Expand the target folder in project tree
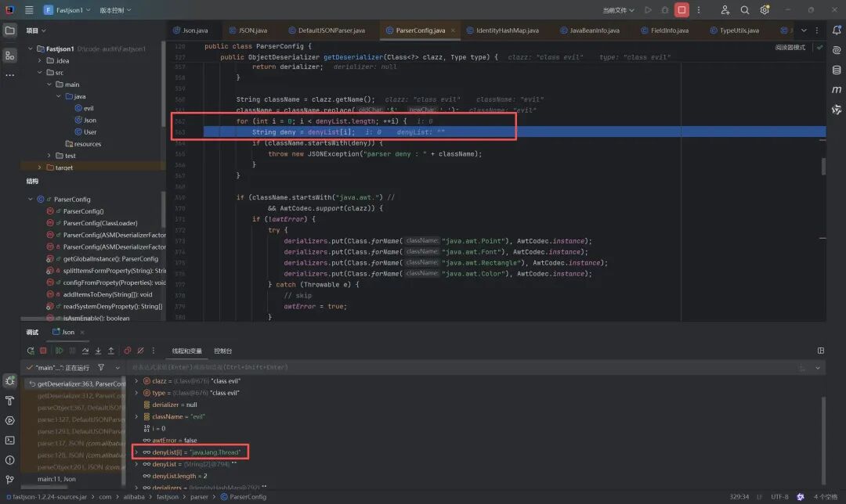The image size is (846, 504). 40,167
